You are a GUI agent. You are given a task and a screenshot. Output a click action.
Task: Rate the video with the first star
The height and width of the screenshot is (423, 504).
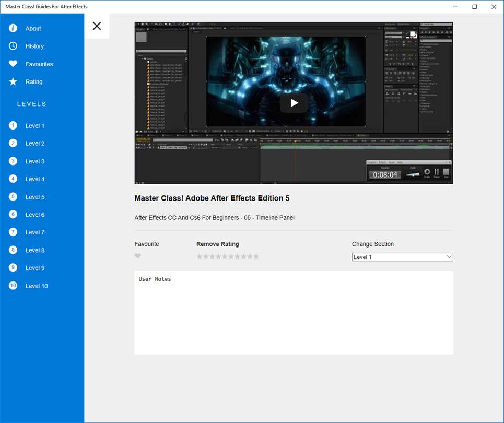200,256
